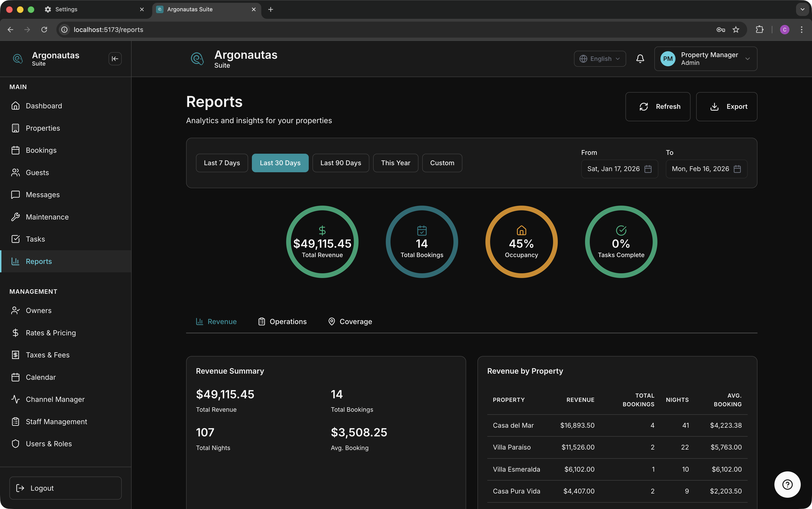Click the PM avatar circle
The width and height of the screenshot is (812, 509).
(x=668, y=59)
